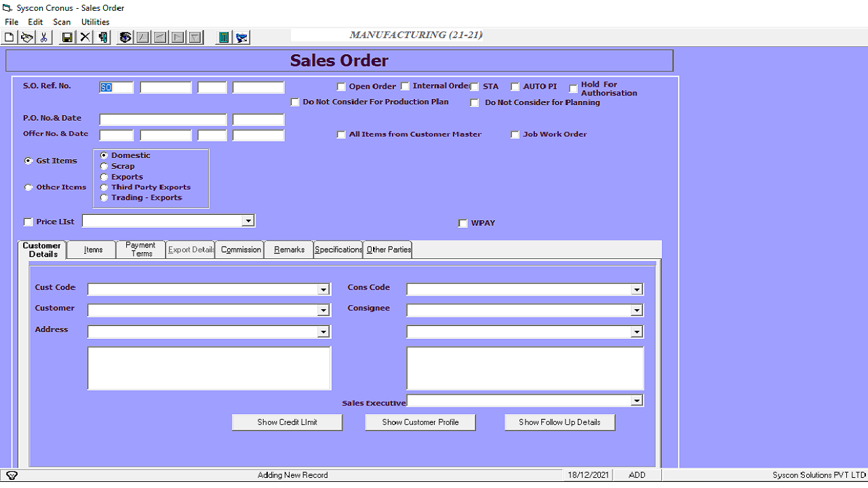Viewport: 868px width, 488px height.
Task: Click the down-triangle navigation toolbar button
Action: click(x=195, y=37)
